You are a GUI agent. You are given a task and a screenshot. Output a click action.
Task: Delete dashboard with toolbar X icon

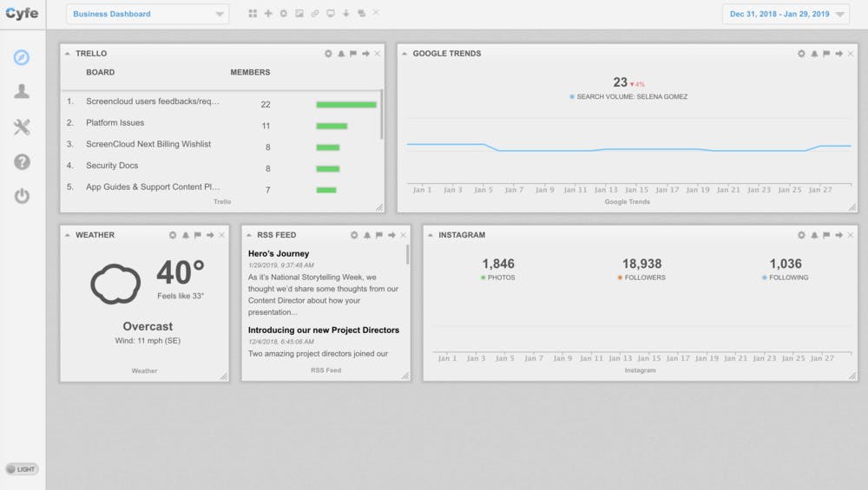(376, 12)
